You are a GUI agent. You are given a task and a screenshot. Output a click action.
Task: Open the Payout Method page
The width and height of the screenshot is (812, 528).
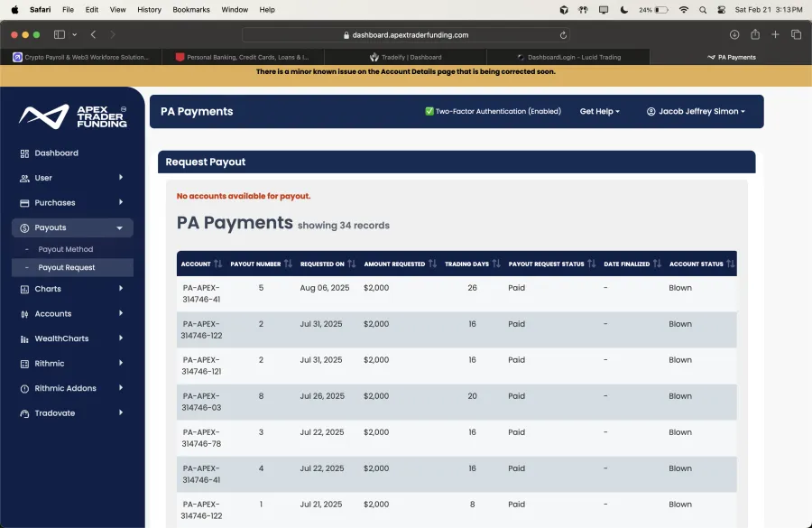point(66,249)
